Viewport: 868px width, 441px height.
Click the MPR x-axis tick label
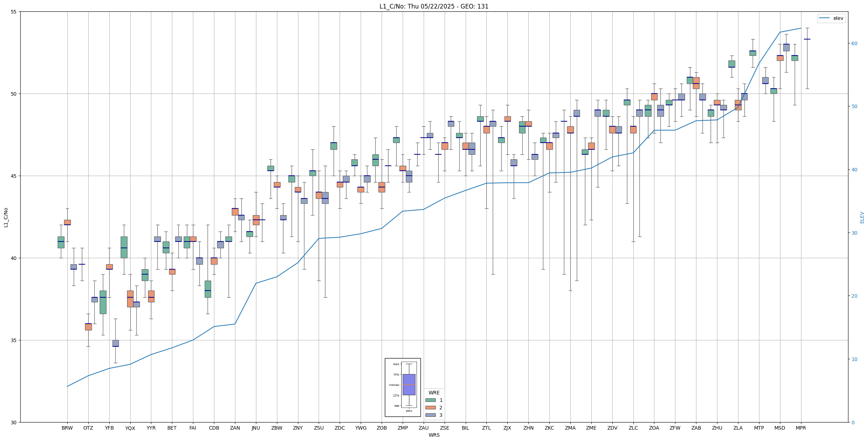click(x=801, y=428)
